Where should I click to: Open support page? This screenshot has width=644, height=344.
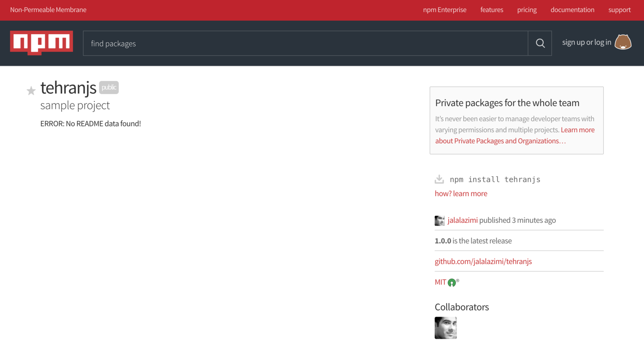(619, 10)
